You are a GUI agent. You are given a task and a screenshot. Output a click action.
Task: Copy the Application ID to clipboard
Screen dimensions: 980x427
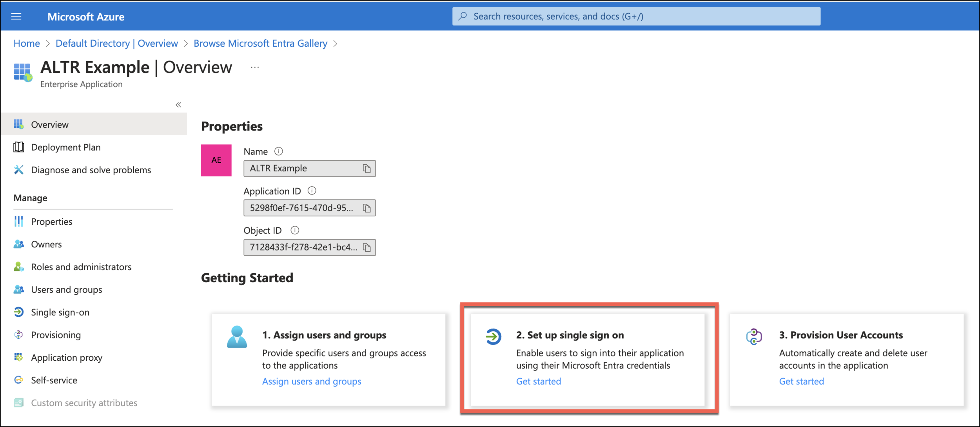[367, 208]
